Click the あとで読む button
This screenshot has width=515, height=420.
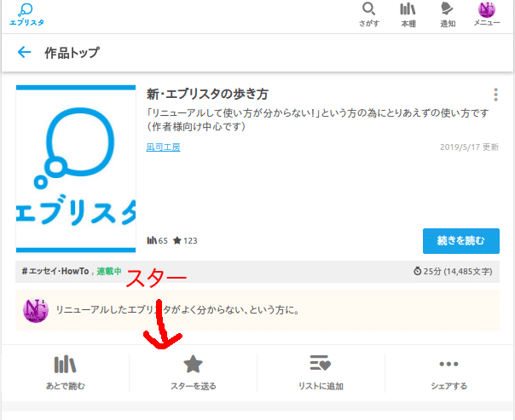point(66,373)
